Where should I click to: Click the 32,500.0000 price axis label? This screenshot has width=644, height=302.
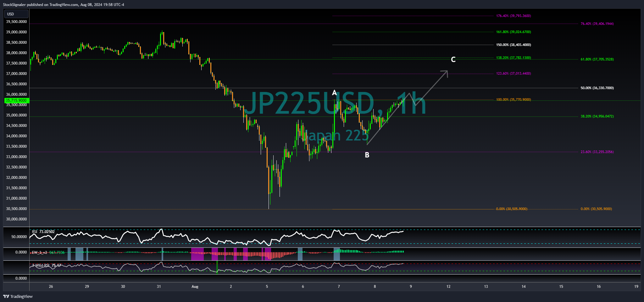coord(16,167)
